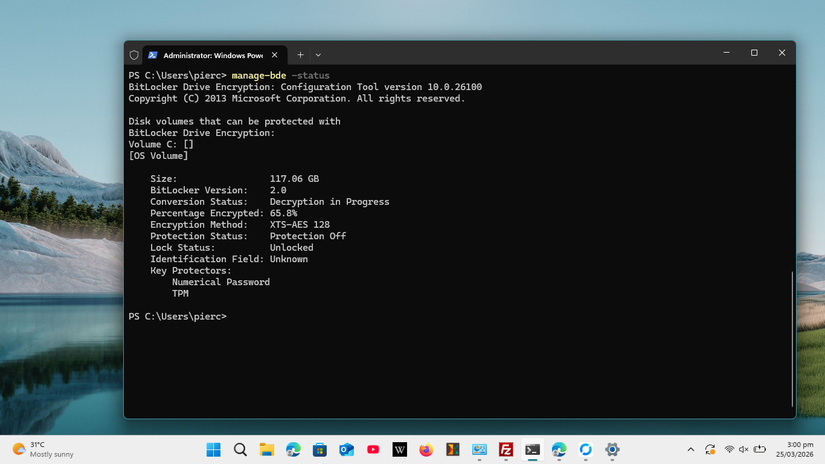The height and width of the screenshot is (464, 825).
Task: Open Settings gear in taskbar
Action: click(612, 450)
